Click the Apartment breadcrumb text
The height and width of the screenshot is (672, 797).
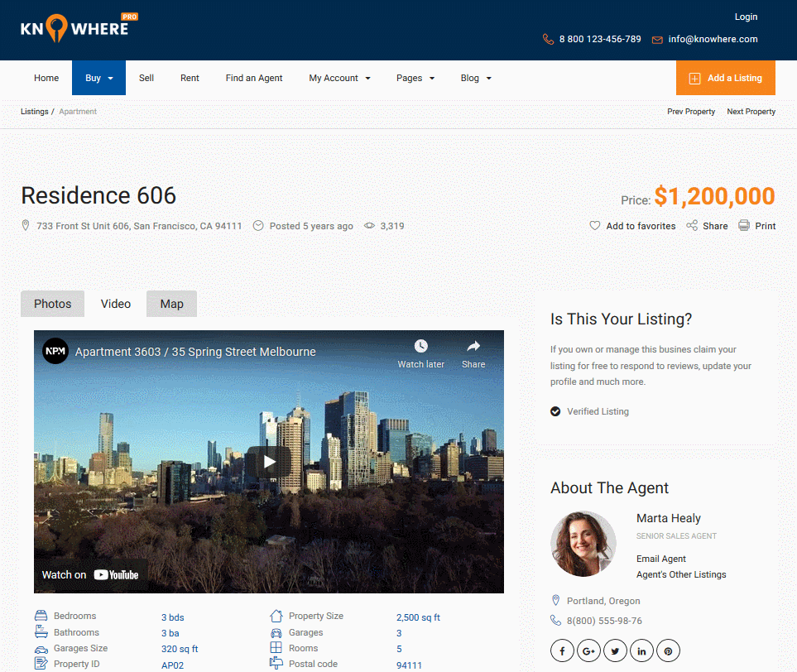(x=78, y=112)
